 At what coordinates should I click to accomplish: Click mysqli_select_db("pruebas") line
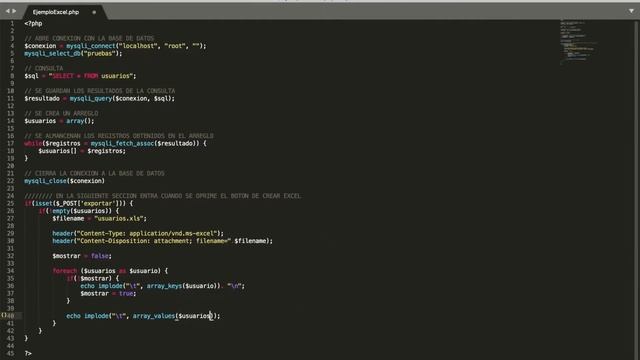coord(73,53)
